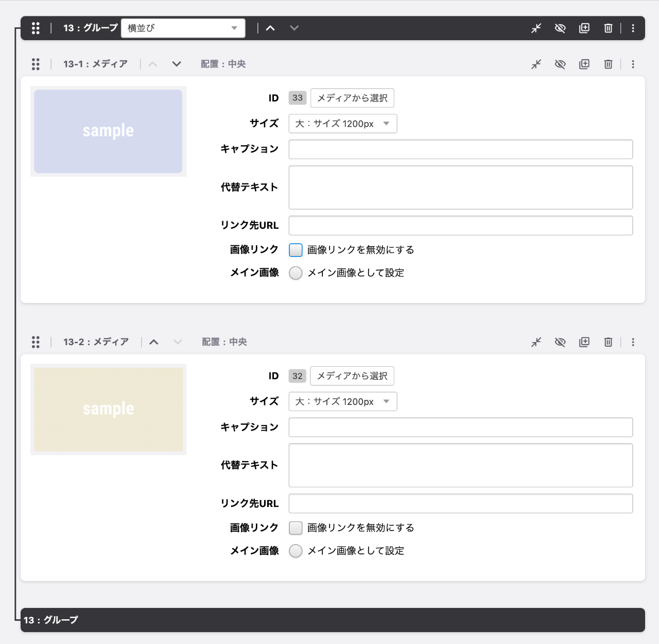Delete unit 13-1 メディア

608,64
